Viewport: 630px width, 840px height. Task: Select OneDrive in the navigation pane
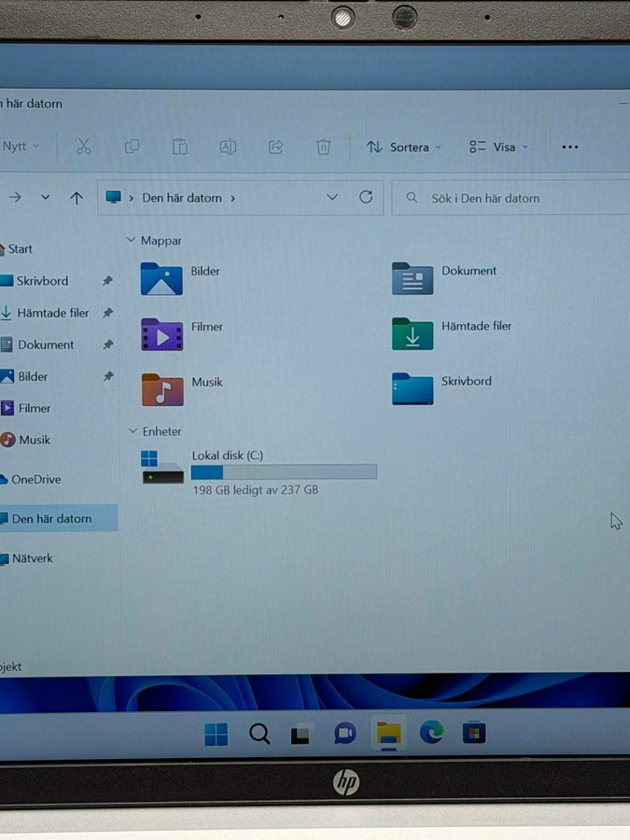click(35, 479)
